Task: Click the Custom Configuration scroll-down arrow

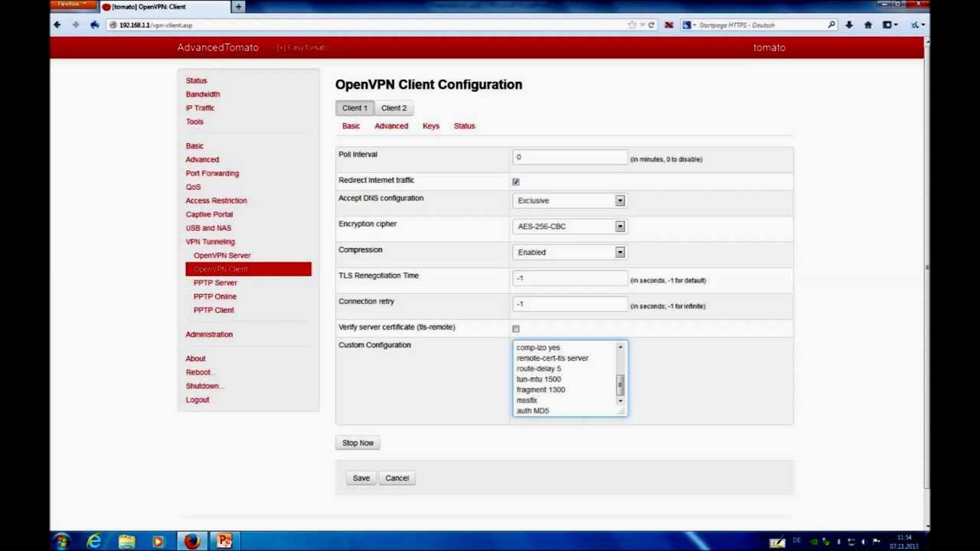Action: pos(621,400)
